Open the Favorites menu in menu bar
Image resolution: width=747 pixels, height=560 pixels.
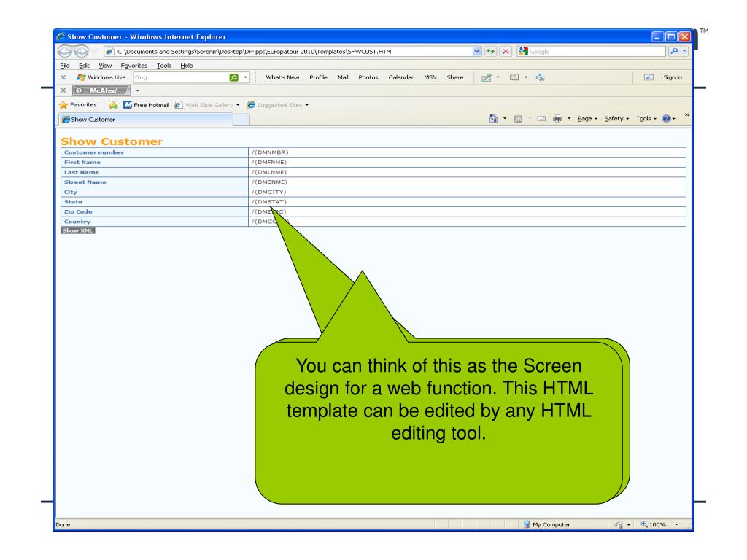pos(134,66)
